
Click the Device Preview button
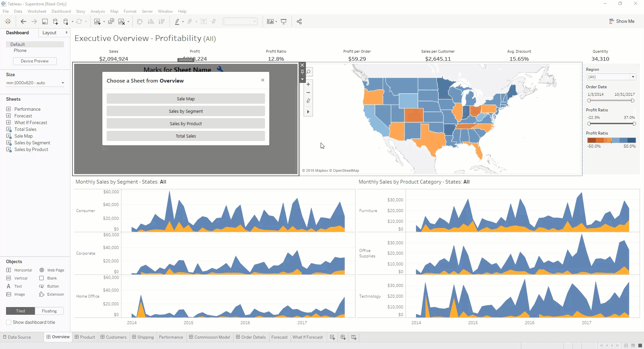point(35,61)
